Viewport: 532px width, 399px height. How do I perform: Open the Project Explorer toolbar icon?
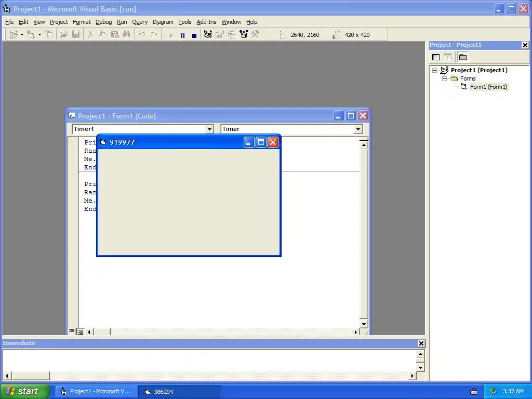point(208,35)
